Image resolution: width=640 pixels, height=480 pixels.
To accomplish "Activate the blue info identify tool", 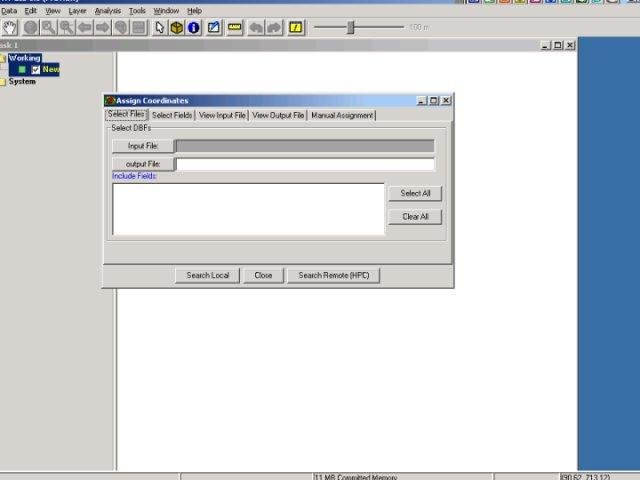I will pos(193,28).
